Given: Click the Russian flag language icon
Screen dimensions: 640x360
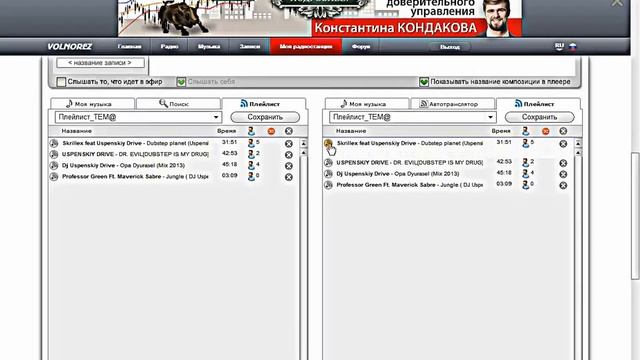Looking at the screenshot, I should [x=573, y=47].
